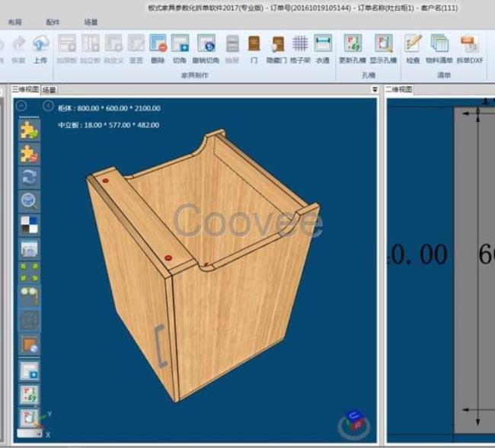Click the lower red hole marker on the top rail
This screenshot has height=448, width=495.
168,258
